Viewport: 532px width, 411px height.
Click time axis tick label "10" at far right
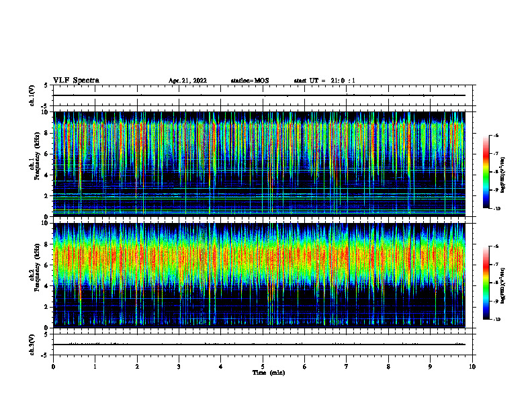tap(472, 367)
